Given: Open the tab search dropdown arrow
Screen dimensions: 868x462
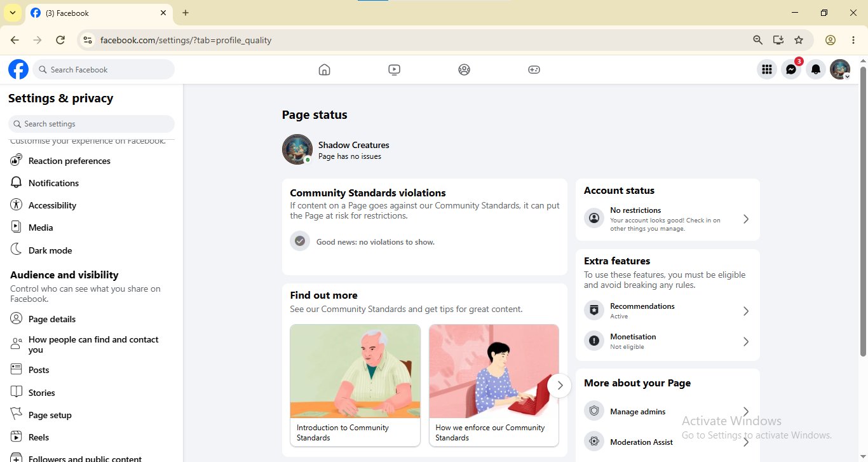Looking at the screenshot, I should tap(12, 13).
